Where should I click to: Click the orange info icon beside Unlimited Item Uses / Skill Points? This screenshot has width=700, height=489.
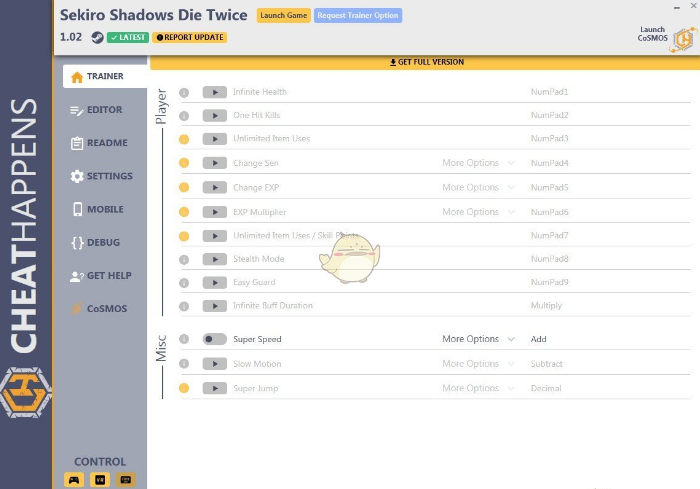[x=184, y=236]
